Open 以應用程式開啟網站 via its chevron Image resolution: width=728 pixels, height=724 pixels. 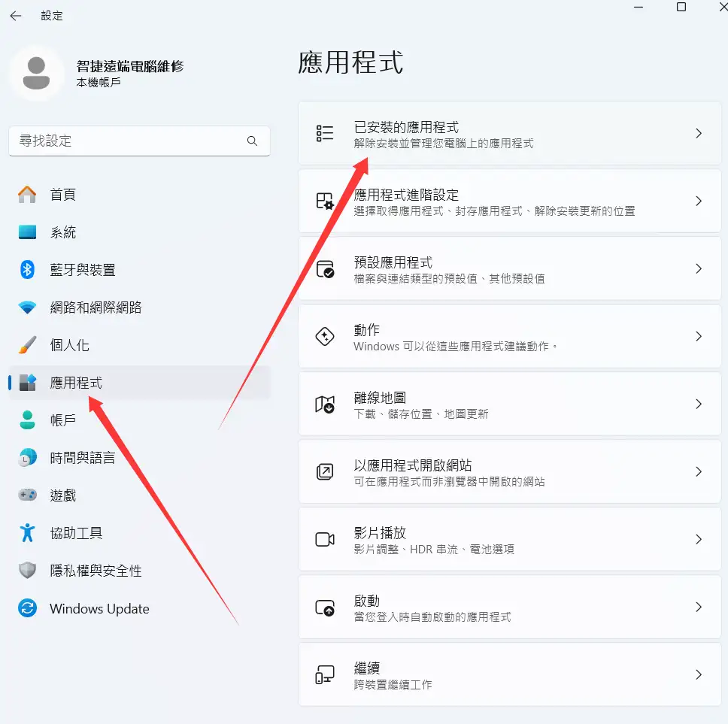click(699, 471)
